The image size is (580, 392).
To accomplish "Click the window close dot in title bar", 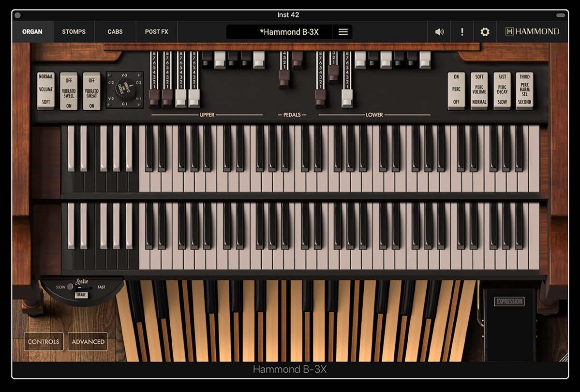I will click(x=17, y=15).
